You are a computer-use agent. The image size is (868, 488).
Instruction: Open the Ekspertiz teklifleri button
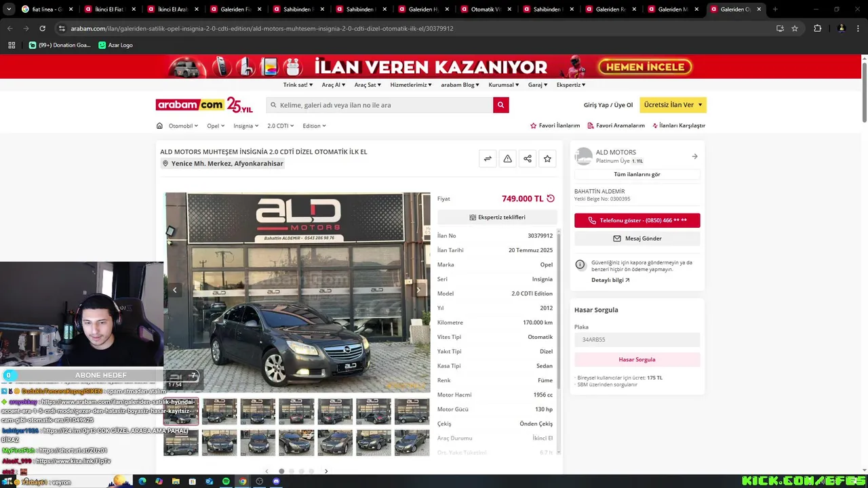(497, 217)
